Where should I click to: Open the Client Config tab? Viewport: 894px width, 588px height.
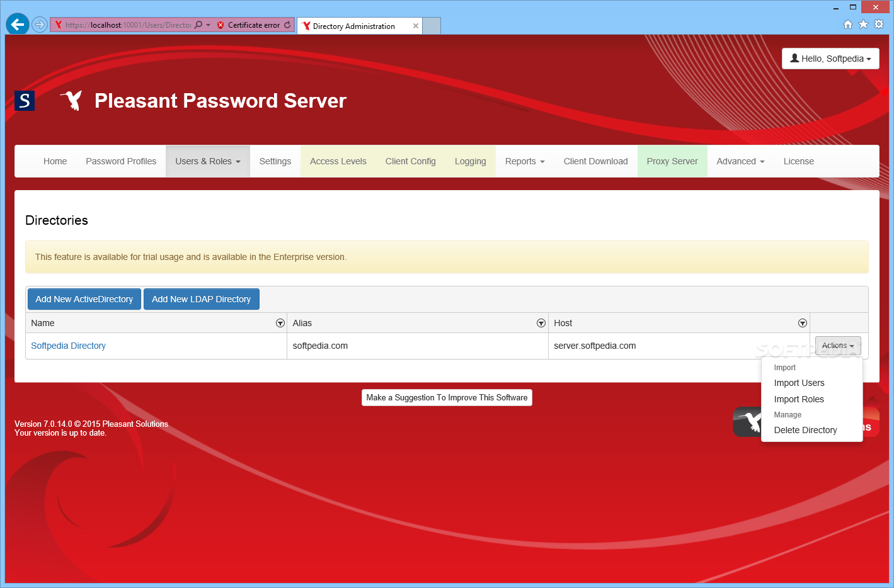(411, 161)
